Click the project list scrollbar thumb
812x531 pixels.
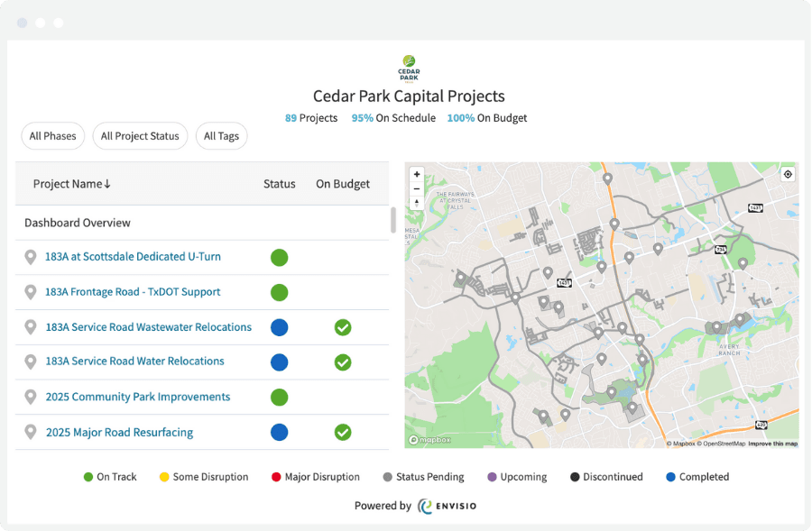(x=393, y=220)
